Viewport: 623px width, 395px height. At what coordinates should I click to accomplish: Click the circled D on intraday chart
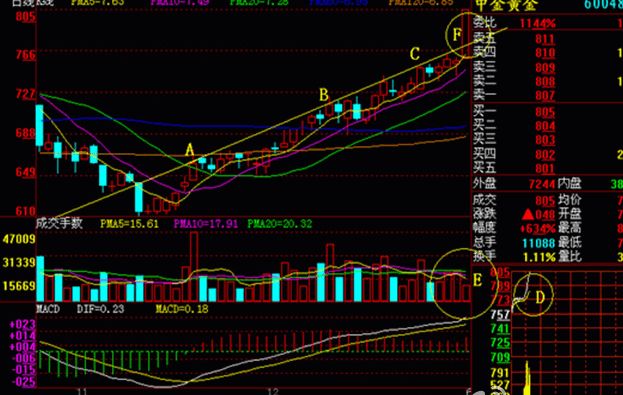(x=540, y=297)
